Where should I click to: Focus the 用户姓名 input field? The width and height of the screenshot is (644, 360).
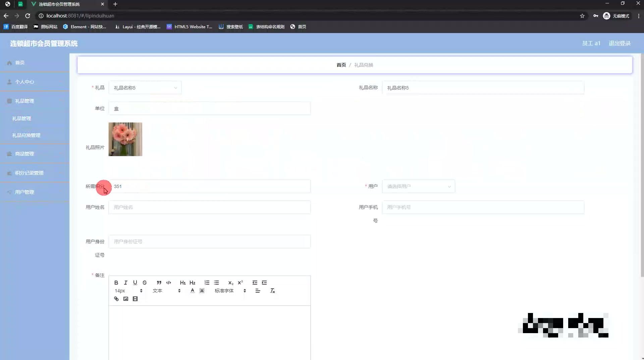point(210,207)
